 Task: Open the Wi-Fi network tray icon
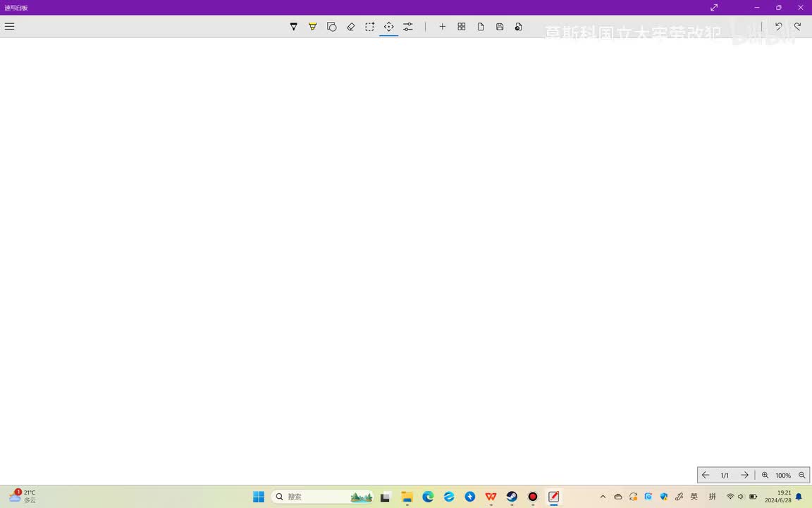[x=730, y=497]
